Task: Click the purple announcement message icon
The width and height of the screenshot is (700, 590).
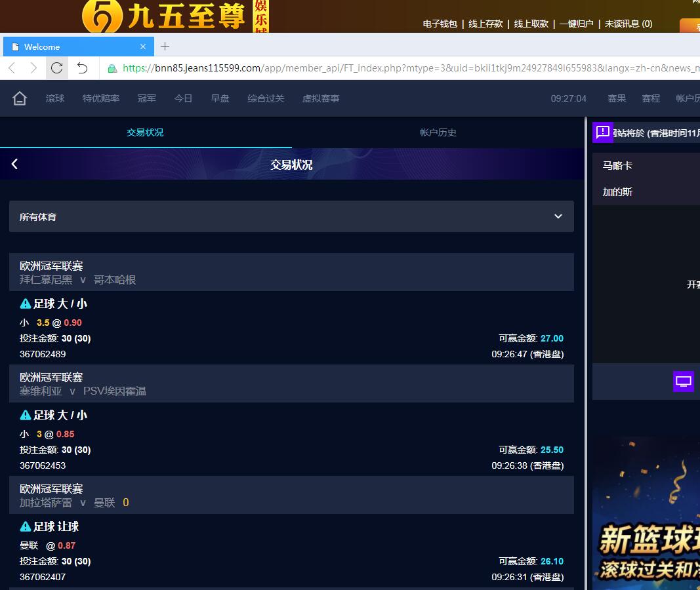Action: (x=603, y=132)
